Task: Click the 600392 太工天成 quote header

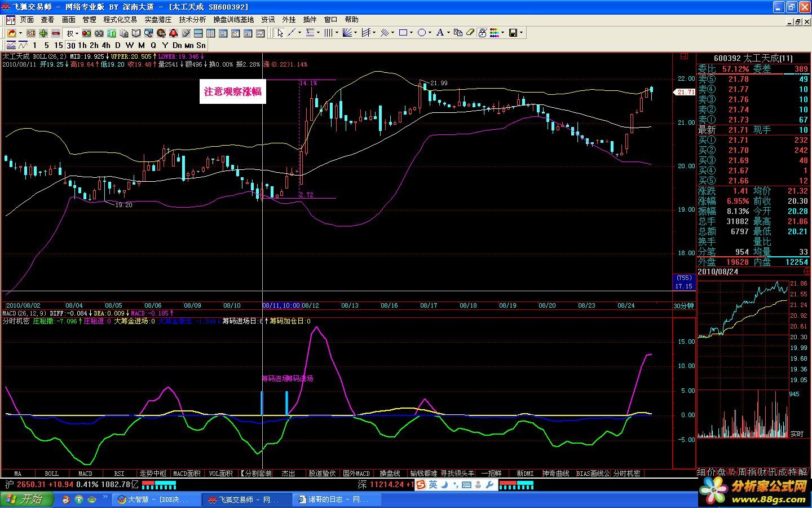Action: coord(753,58)
